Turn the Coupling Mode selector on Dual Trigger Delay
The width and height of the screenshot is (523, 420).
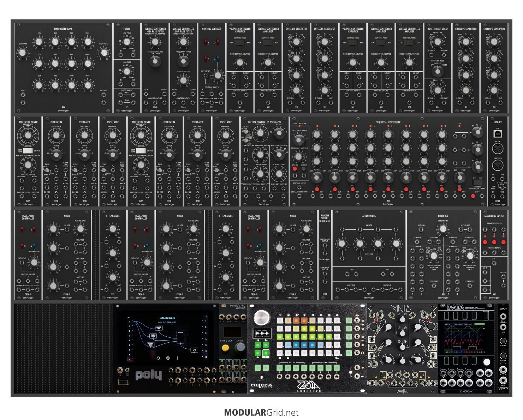tap(438, 71)
